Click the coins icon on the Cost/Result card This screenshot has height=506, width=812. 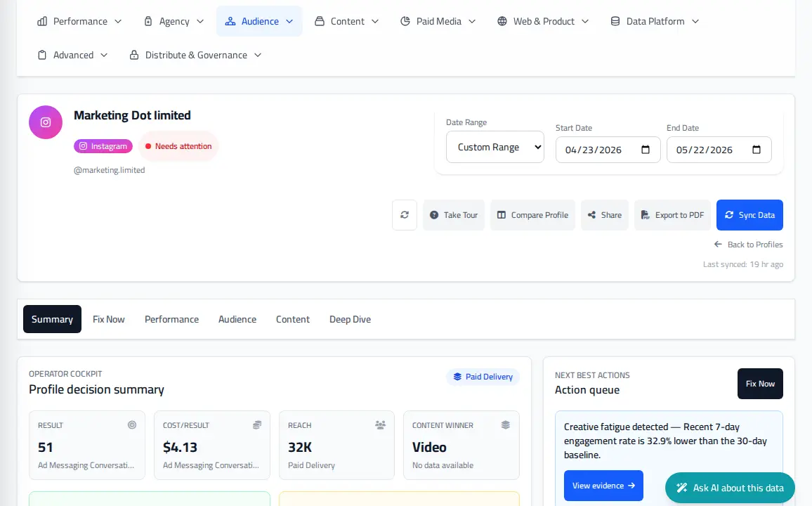(x=257, y=424)
